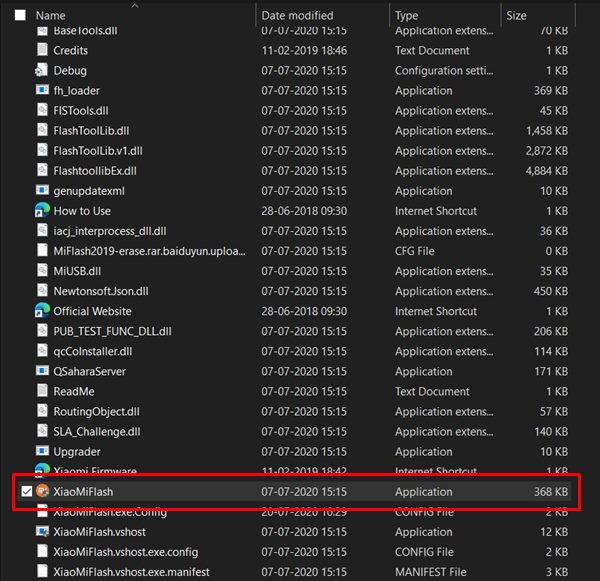Click the MiUSB.dll file icon
Screen dimensions: 600x581
(x=42, y=270)
